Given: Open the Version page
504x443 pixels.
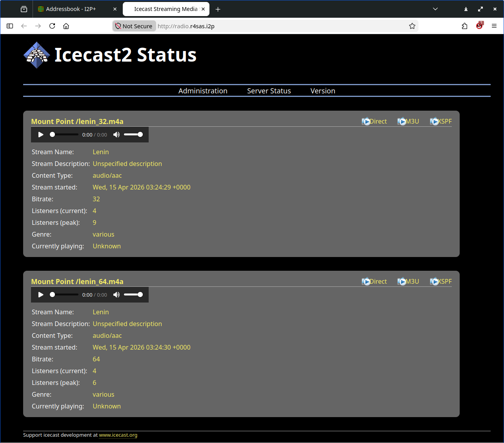Looking at the screenshot, I should (x=323, y=91).
